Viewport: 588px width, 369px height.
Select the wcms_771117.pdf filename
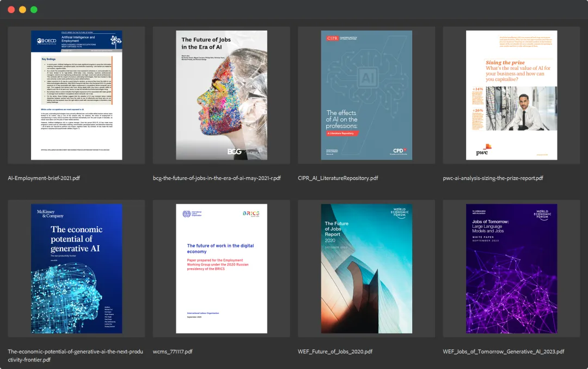pos(173,352)
